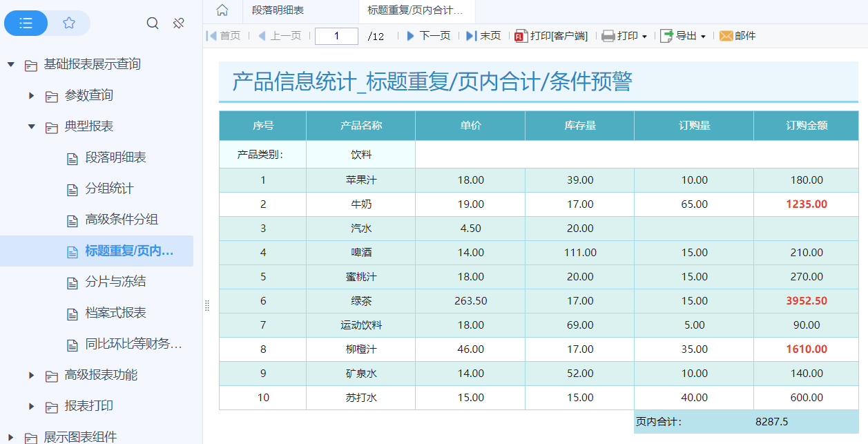Select the 展示图表组件 folder

coord(80,437)
